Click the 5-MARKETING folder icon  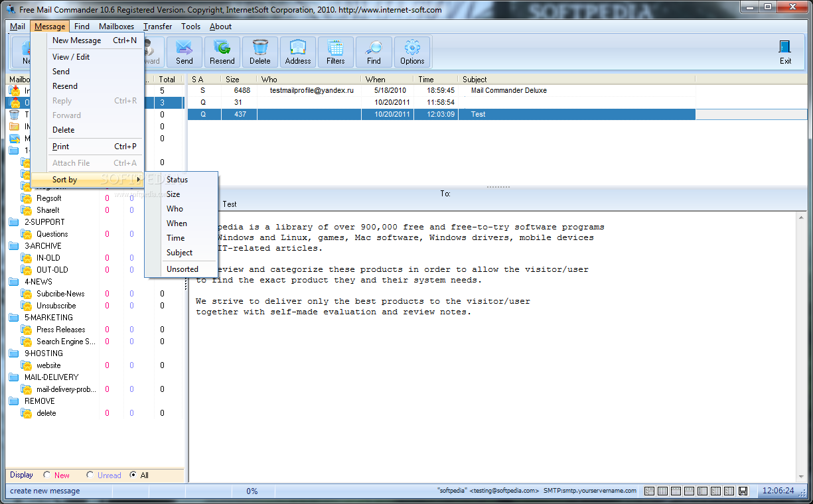[x=14, y=318]
